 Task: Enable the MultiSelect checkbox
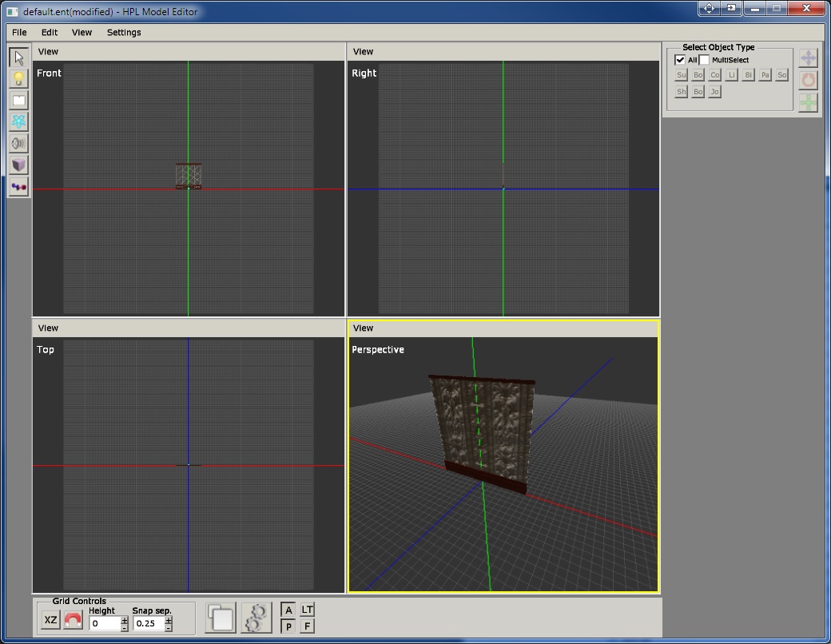coord(705,60)
